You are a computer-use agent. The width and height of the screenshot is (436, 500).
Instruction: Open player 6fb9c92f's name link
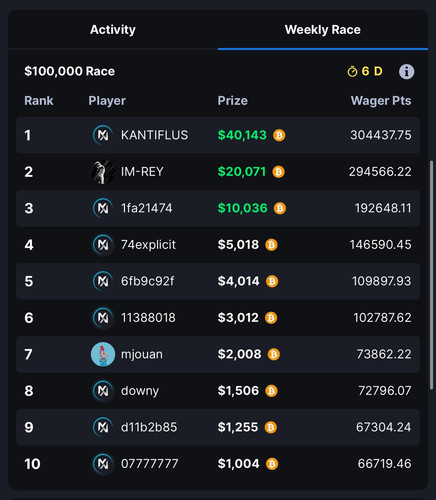148,281
